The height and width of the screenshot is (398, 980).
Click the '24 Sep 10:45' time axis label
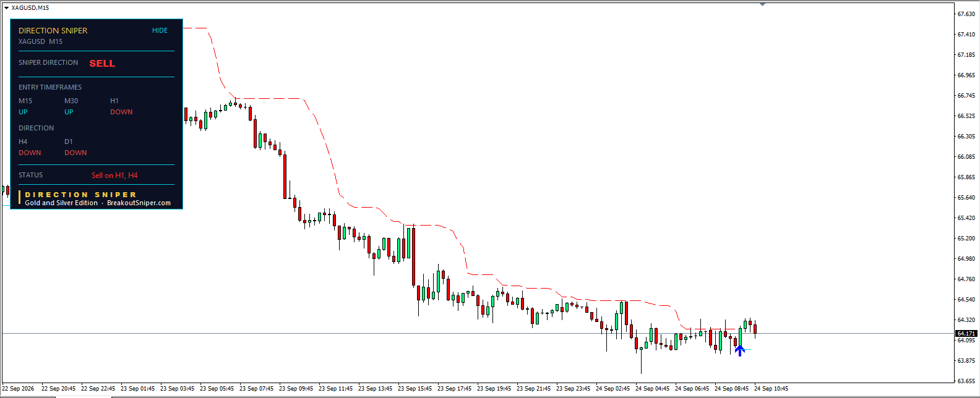click(772, 389)
